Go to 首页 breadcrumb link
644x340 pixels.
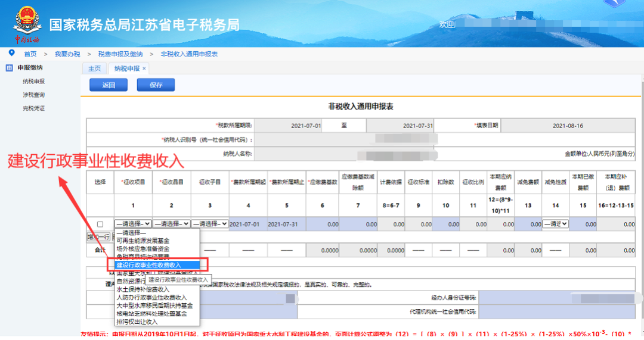coord(30,54)
